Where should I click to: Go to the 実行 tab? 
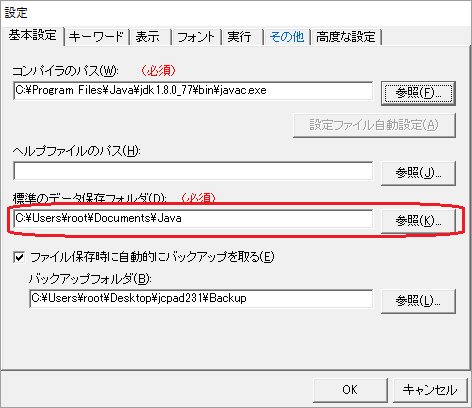[x=242, y=36]
